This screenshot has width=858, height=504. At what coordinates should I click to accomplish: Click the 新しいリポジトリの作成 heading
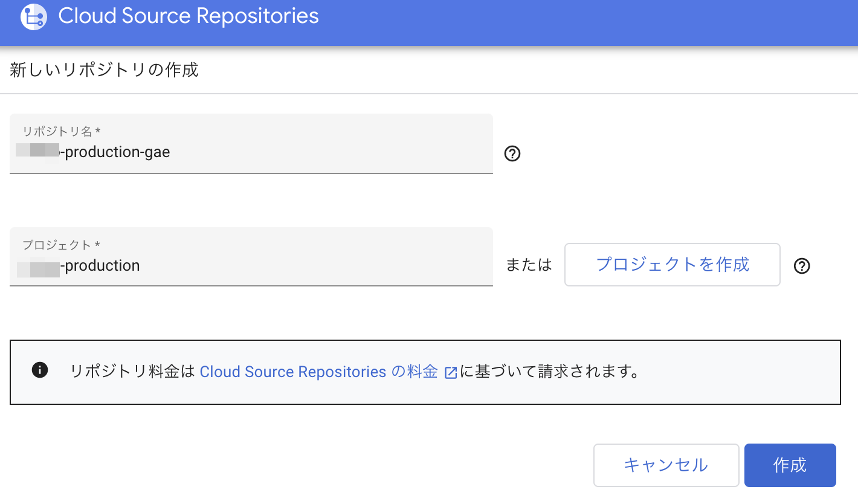point(104,70)
